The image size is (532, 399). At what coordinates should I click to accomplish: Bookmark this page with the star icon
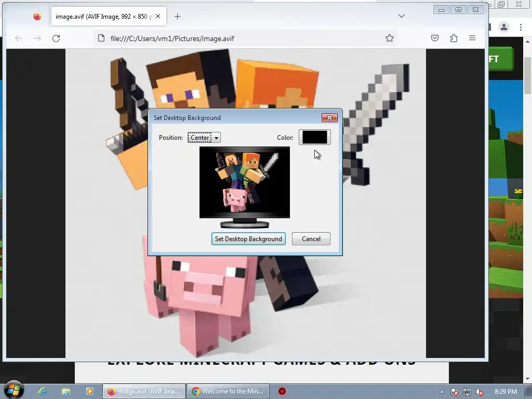[x=390, y=38]
